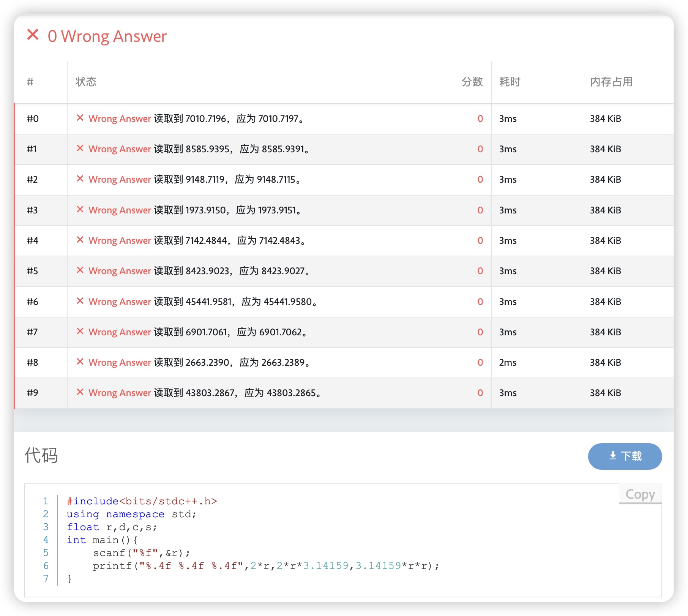Click the 耗时 column header
Image resolution: width=688 pixels, height=616 pixels.
pyautogui.click(x=510, y=82)
